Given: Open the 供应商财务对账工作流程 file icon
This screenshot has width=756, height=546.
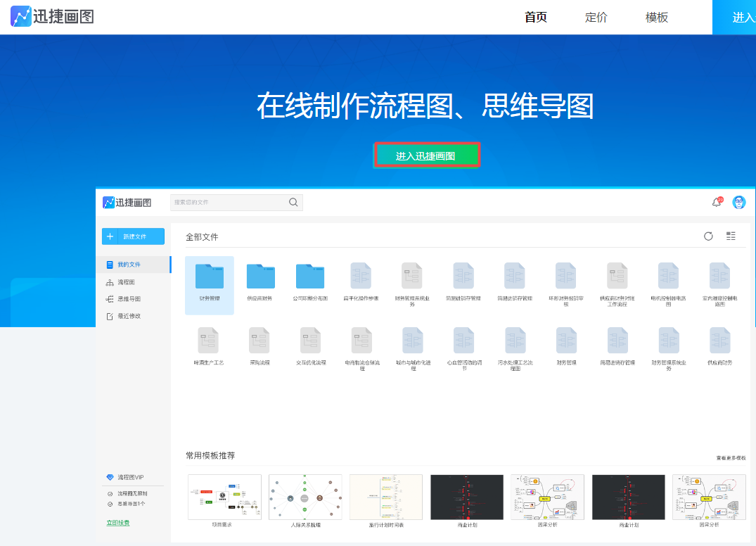Looking at the screenshot, I should coord(617,276).
